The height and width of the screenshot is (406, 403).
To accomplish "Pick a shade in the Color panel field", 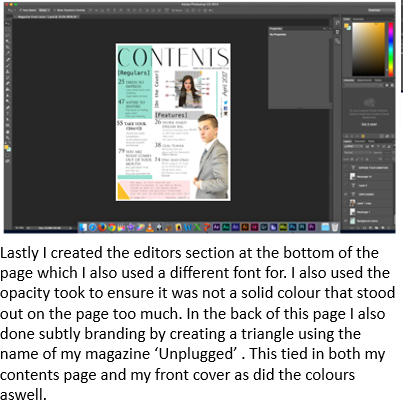I will pos(369,49).
